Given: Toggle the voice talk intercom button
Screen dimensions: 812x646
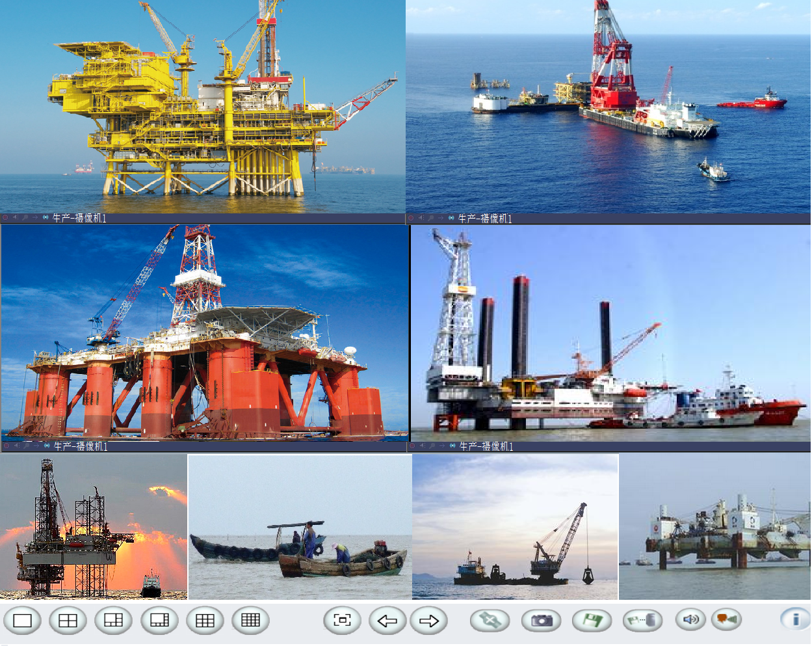Looking at the screenshot, I should (x=727, y=619).
